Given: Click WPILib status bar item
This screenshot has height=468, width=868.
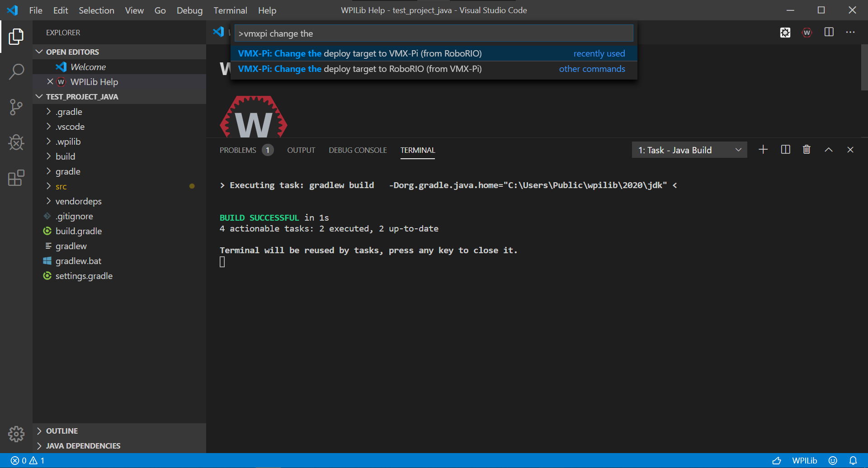Looking at the screenshot, I should click(x=805, y=461).
